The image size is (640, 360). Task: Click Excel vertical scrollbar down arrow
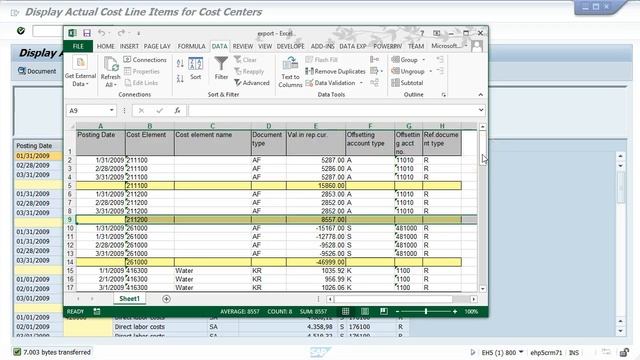pos(482,289)
